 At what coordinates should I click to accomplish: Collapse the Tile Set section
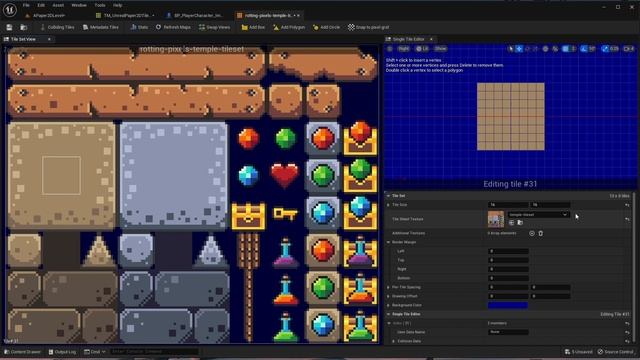click(388, 196)
